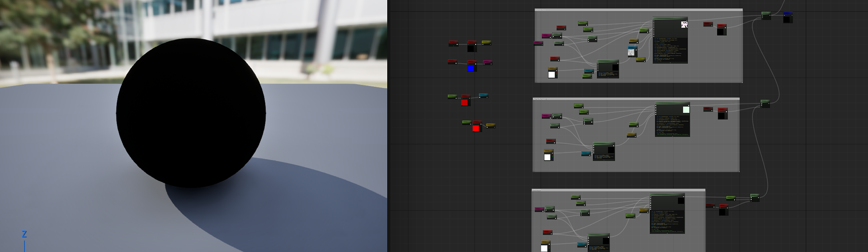Select black constant node right of top comment
Viewport: 868px width, 252px height.
coord(722,30)
